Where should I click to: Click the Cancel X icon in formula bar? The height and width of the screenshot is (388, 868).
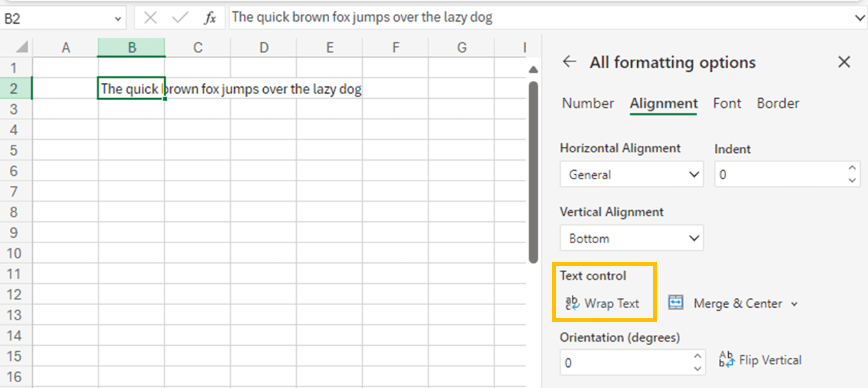click(x=150, y=18)
